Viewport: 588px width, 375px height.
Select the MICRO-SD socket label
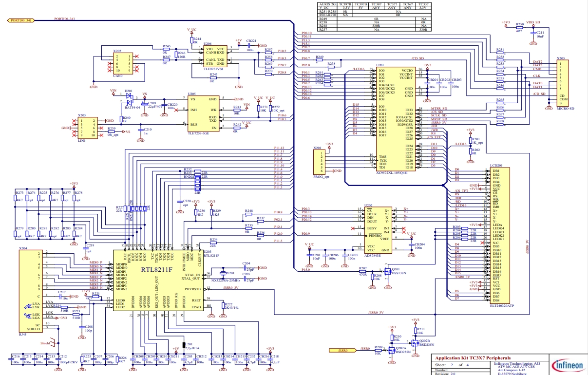tap(566, 108)
